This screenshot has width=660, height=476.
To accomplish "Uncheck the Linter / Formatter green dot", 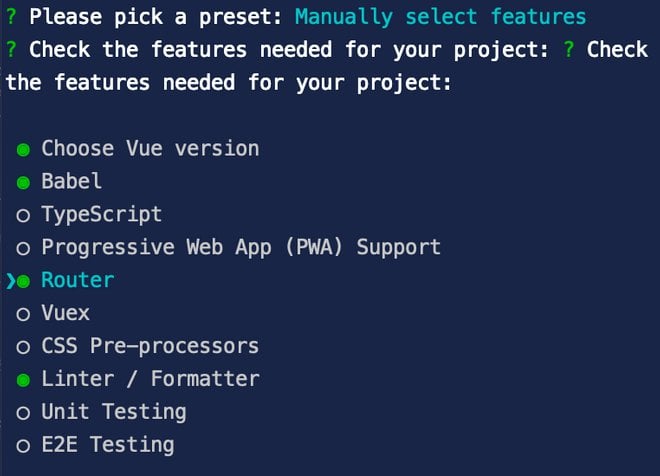I will [23, 380].
